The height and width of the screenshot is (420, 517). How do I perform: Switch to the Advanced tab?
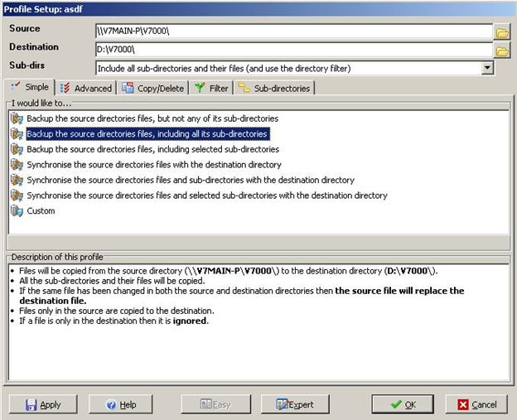[x=86, y=88]
